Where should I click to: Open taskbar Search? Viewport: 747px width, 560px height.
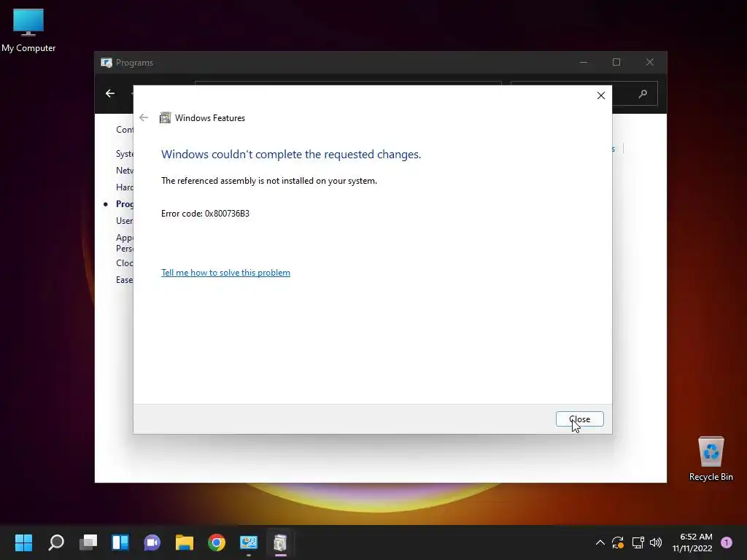pos(56,542)
